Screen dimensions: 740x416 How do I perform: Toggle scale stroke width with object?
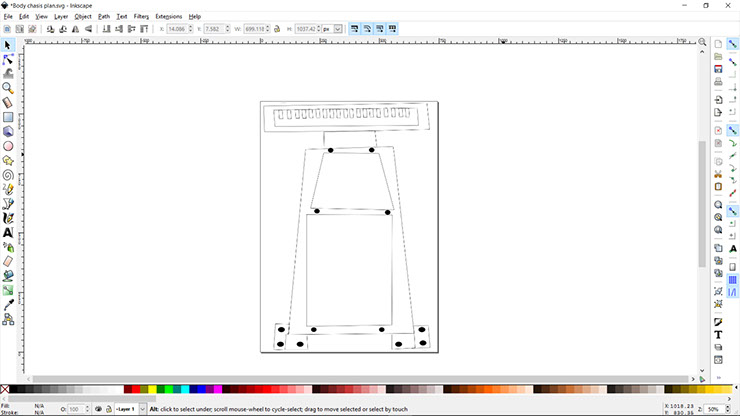[354, 29]
